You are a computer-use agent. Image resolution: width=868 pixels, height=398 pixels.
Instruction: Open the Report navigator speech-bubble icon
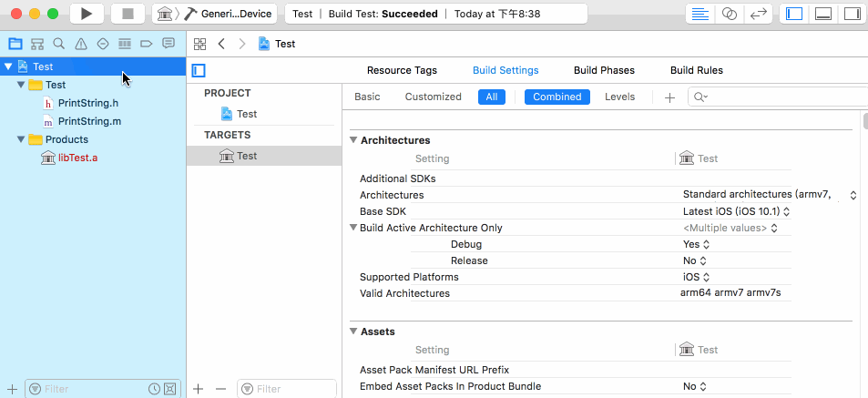(x=168, y=44)
